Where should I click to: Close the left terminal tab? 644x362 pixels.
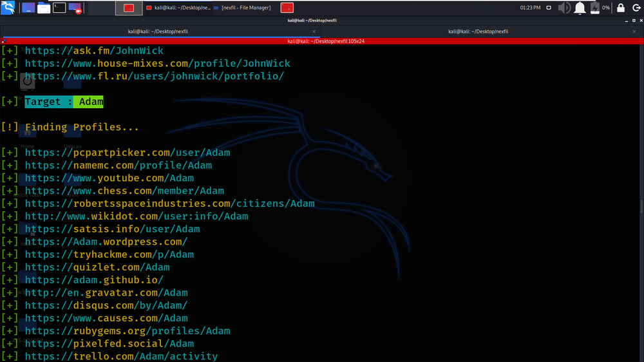[x=314, y=31]
